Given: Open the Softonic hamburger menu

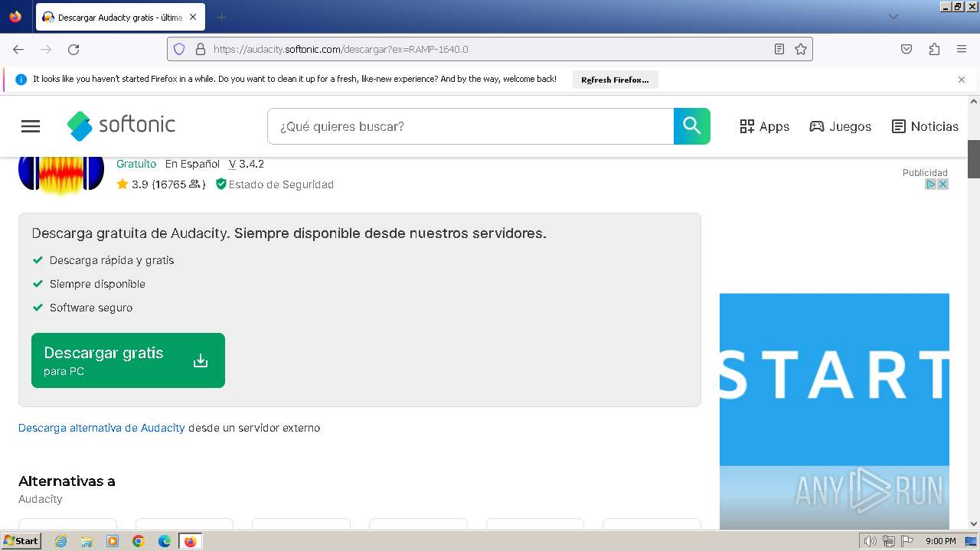Looking at the screenshot, I should [x=31, y=126].
